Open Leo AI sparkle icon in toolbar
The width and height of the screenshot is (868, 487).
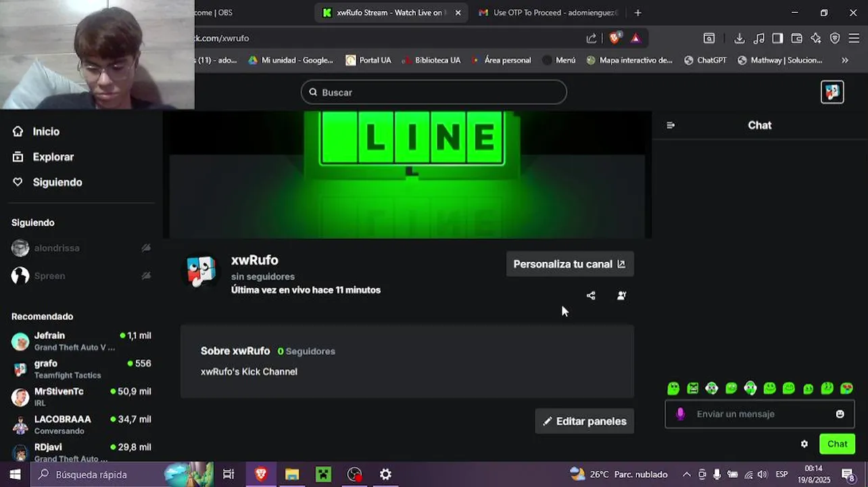click(816, 39)
